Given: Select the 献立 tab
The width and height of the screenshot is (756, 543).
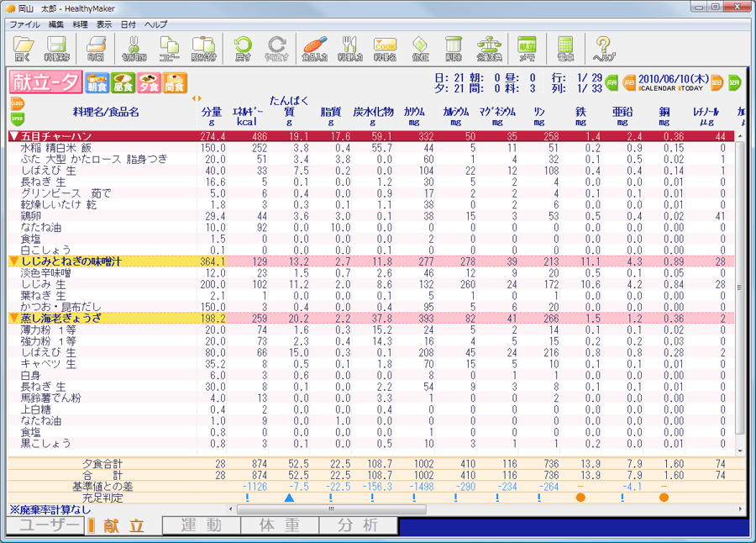Looking at the screenshot, I should (x=123, y=525).
